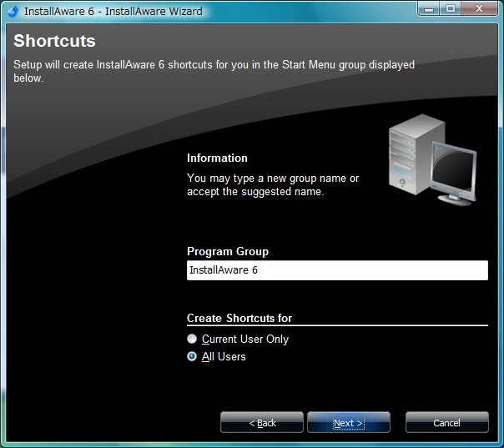Go back with the Back button
Viewport: 504px width, 448px height.
click(x=262, y=422)
